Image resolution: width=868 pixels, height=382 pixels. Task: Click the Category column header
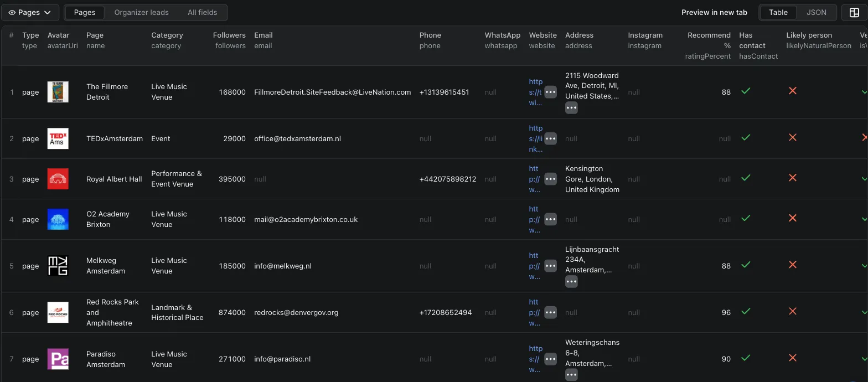(167, 40)
